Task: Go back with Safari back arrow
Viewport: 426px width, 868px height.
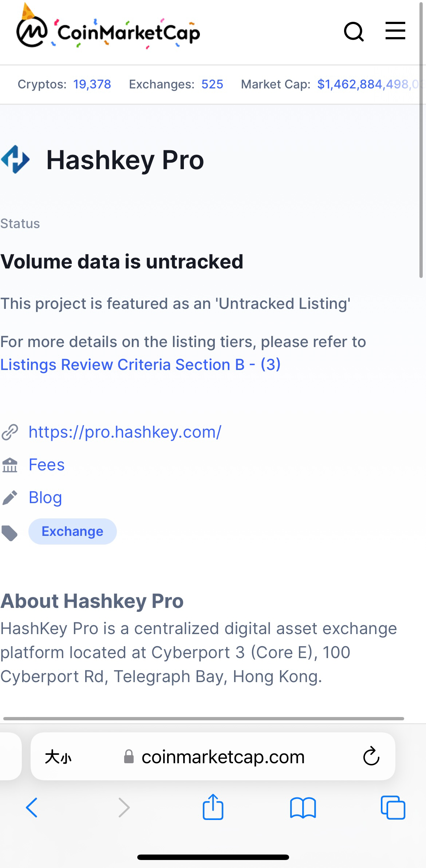Action: [x=32, y=808]
